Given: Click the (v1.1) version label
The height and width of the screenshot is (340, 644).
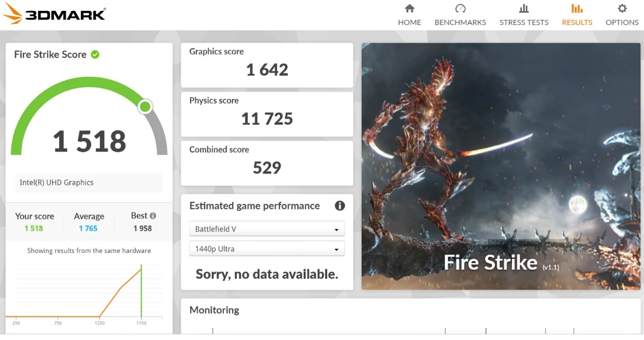Looking at the screenshot, I should point(551,267).
